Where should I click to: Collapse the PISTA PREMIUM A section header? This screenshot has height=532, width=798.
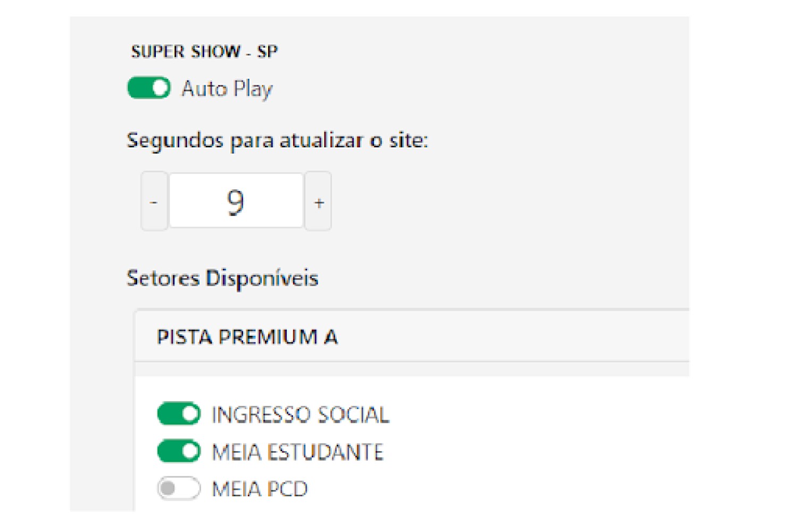point(412,337)
